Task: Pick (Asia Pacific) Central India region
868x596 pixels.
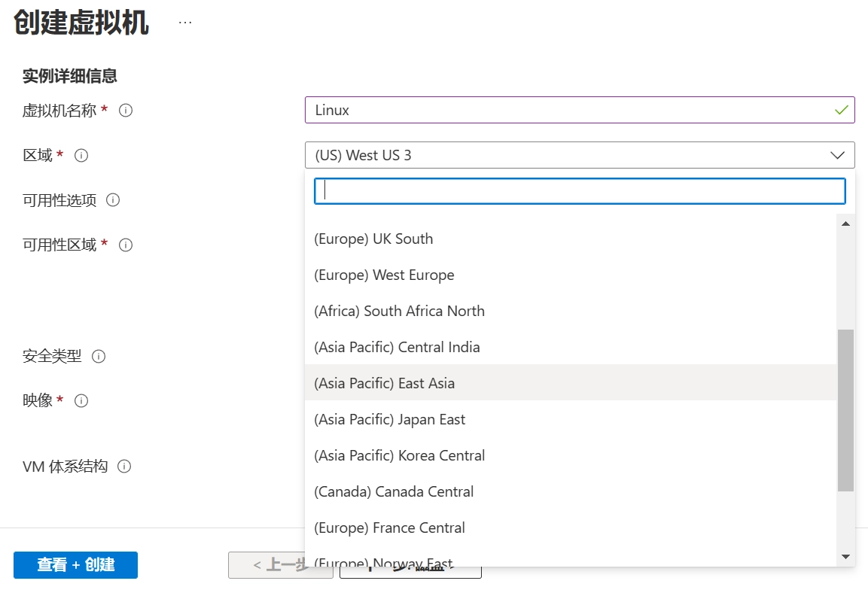Action: (x=570, y=346)
